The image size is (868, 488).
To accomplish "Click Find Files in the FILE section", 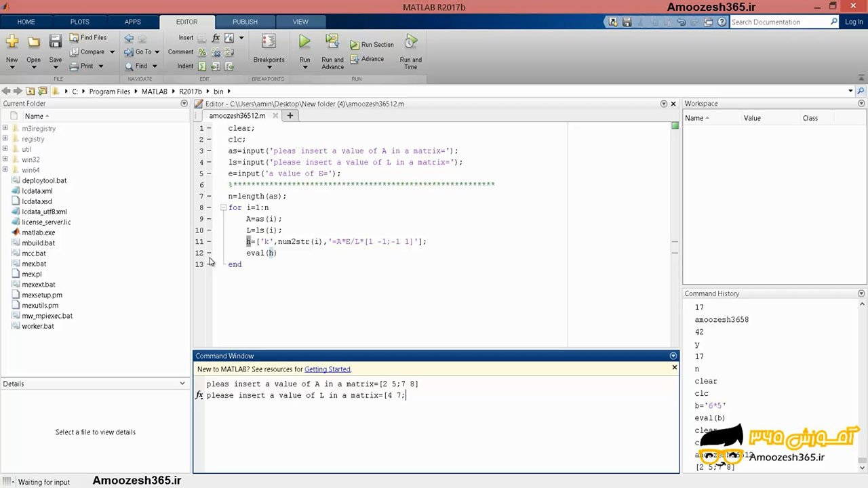I will 88,37.
